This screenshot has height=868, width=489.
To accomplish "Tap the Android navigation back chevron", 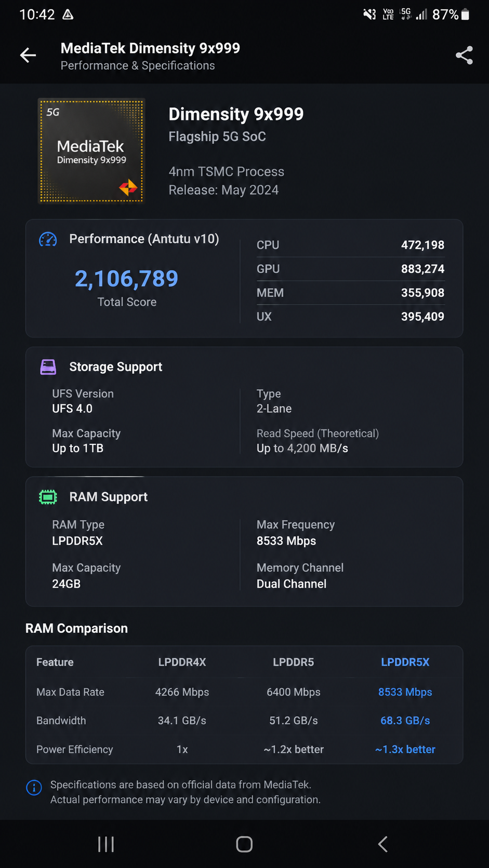I will (x=382, y=844).
